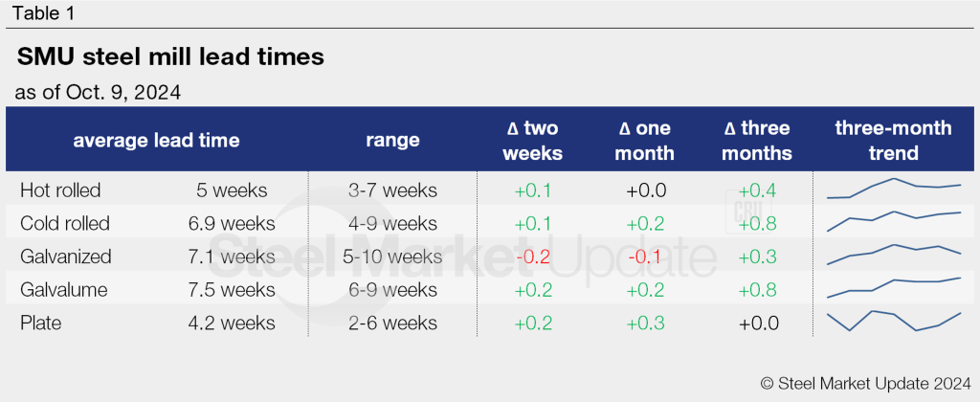Click the Plate 2-6 weeks range cell
This screenshot has height=402, width=980.
395,324
